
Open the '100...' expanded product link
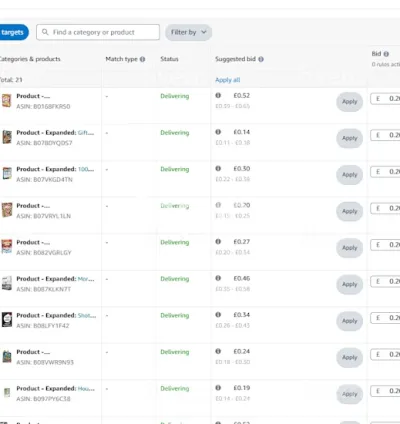[86, 169]
